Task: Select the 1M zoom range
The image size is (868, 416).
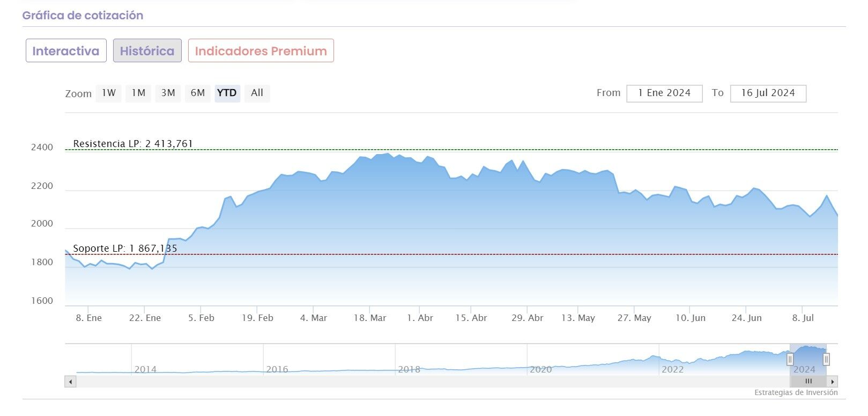Action: point(138,93)
